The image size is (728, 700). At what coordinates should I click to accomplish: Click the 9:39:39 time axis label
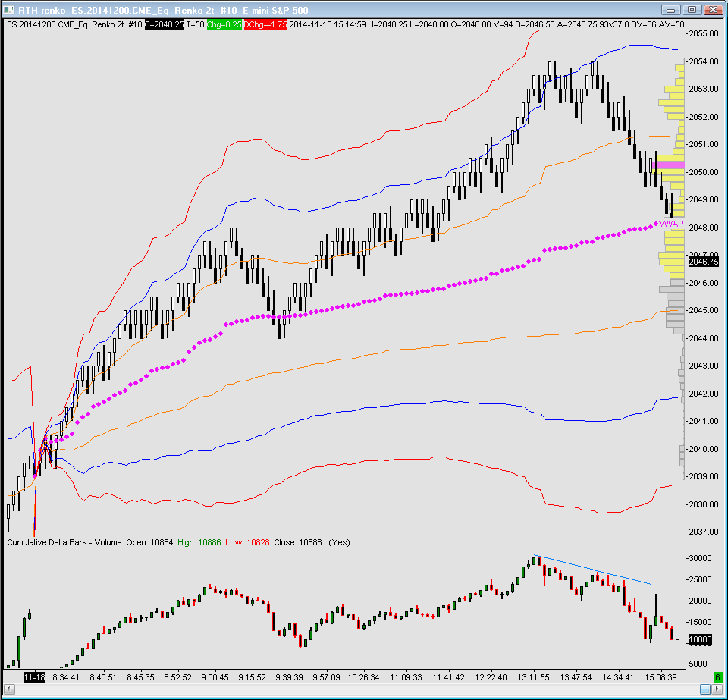pos(289,677)
